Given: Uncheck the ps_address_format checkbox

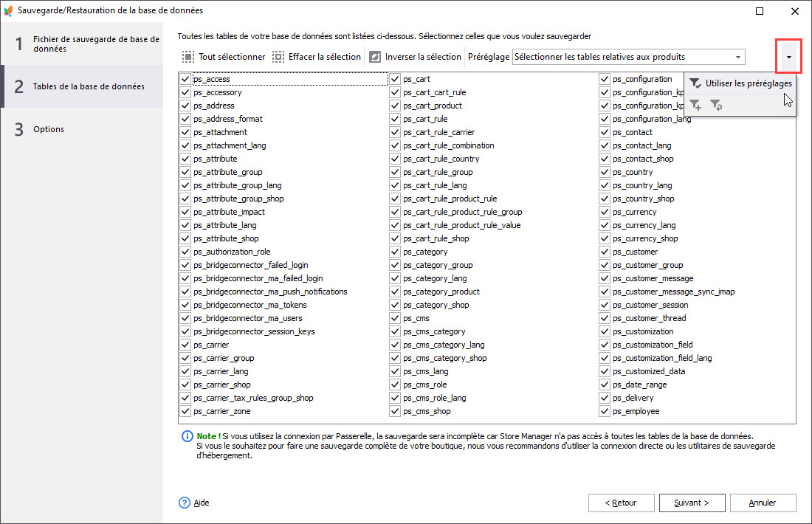Looking at the screenshot, I should pyautogui.click(x=185, y=119).
